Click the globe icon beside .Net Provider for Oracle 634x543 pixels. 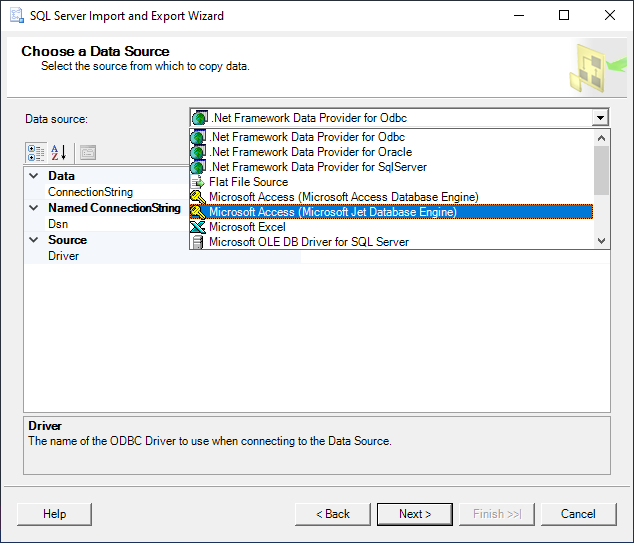(x=198, y=152)
